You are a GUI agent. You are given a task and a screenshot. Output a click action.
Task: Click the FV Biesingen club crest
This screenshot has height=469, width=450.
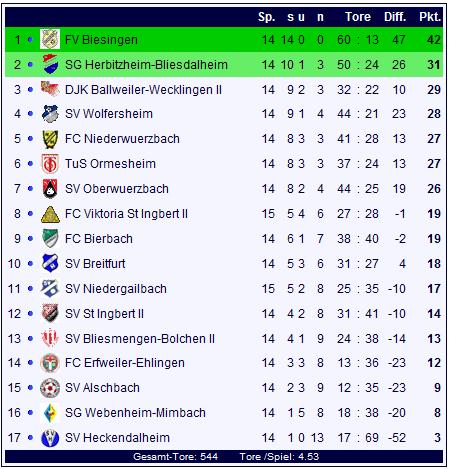50,39
